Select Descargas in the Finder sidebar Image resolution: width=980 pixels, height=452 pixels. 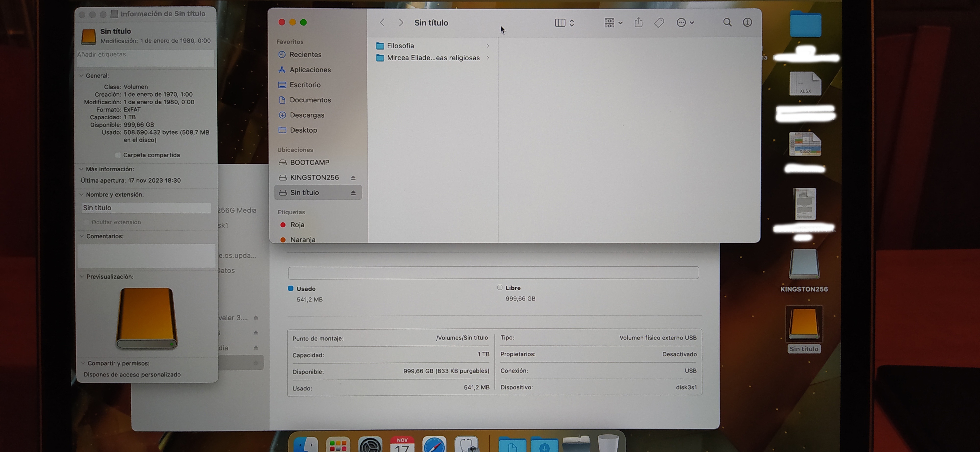point(307,115)
